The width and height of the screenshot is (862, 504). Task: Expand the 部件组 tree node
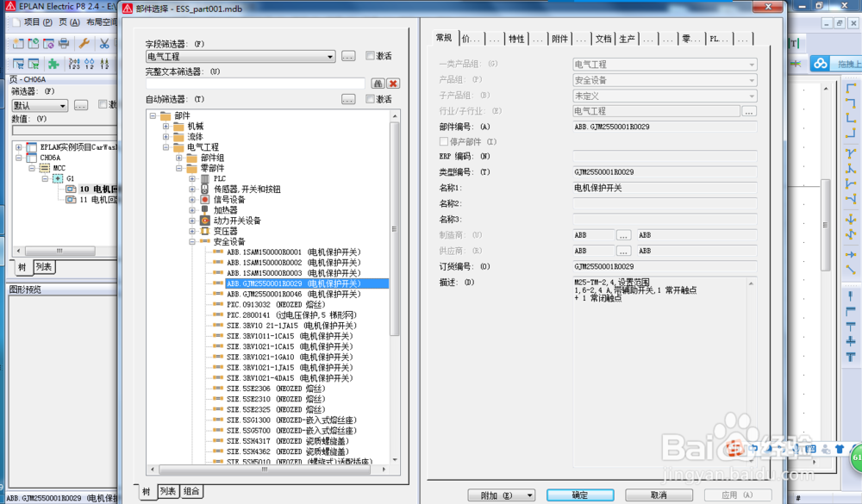tap(178, 158)
